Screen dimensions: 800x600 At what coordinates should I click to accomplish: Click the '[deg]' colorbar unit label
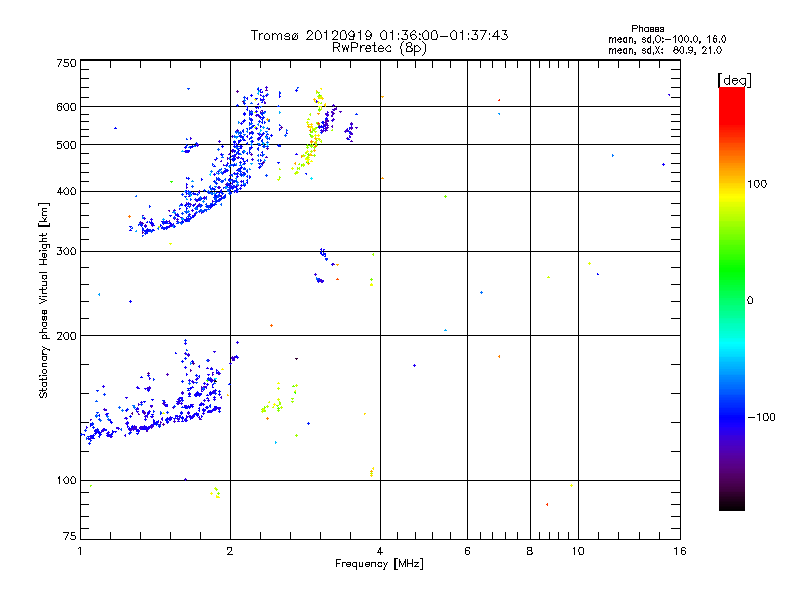734,80
